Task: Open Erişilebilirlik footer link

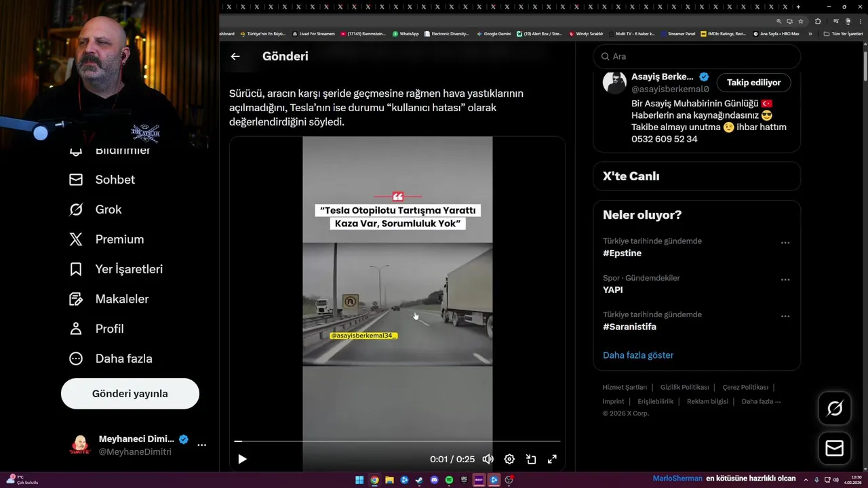Action: click(x=655, y=401)
